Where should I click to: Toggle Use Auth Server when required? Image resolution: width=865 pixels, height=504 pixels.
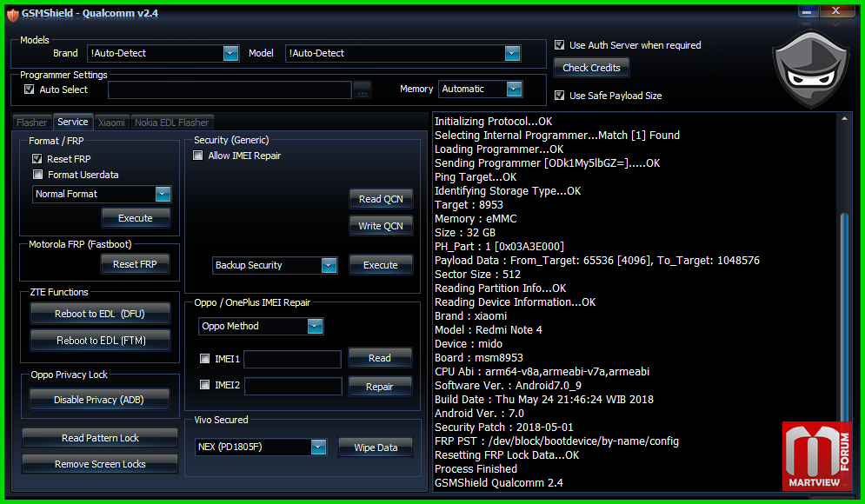click(x=559, y=45)
